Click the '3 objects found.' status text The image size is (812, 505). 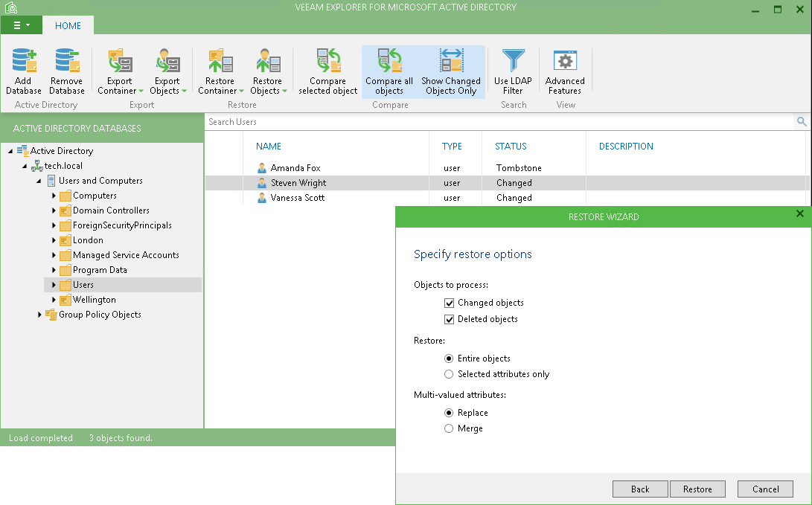(x=121, y=438)
